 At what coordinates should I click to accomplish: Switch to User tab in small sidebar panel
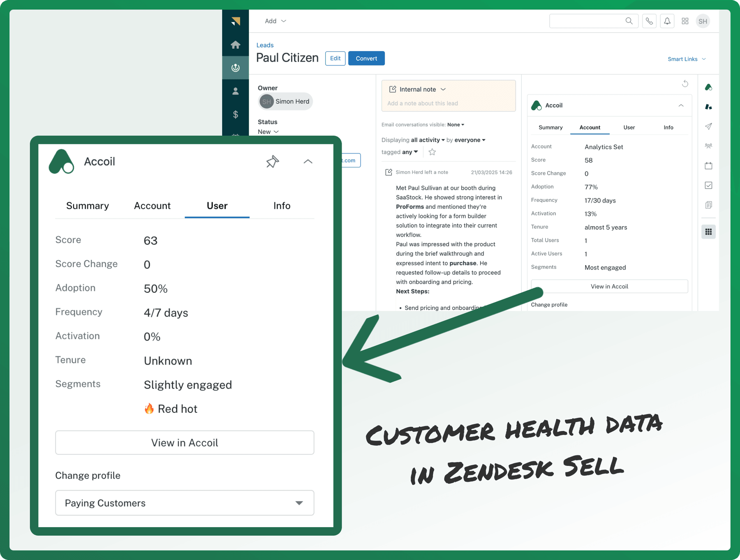pos(629,127)
